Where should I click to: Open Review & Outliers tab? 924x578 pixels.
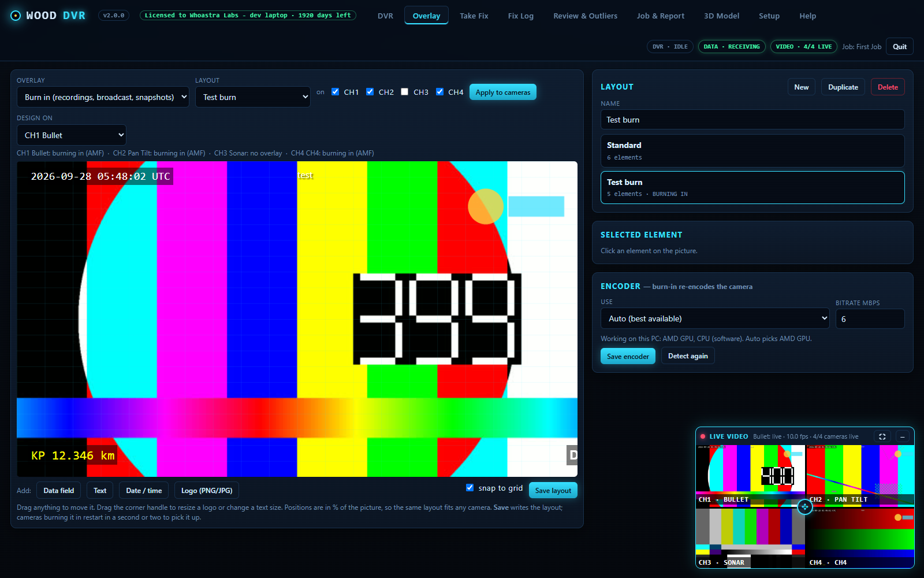tap(585, 16)
